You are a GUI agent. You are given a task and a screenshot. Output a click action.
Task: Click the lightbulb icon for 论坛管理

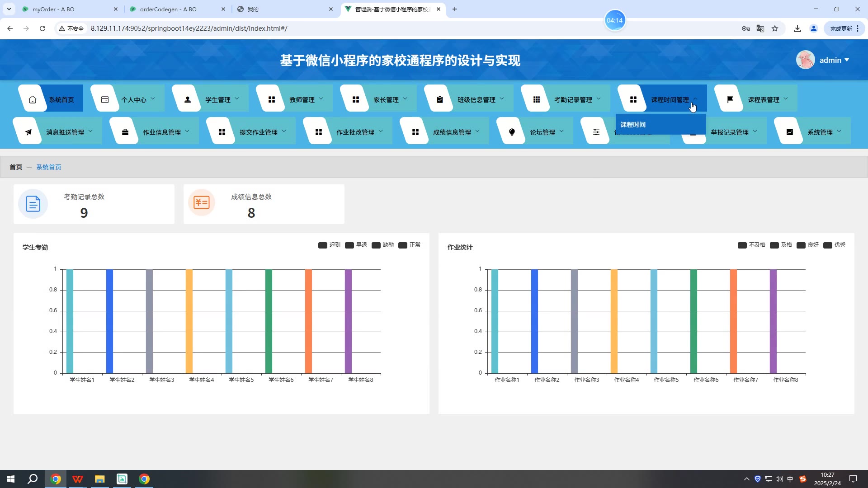(x=512, y=132)
